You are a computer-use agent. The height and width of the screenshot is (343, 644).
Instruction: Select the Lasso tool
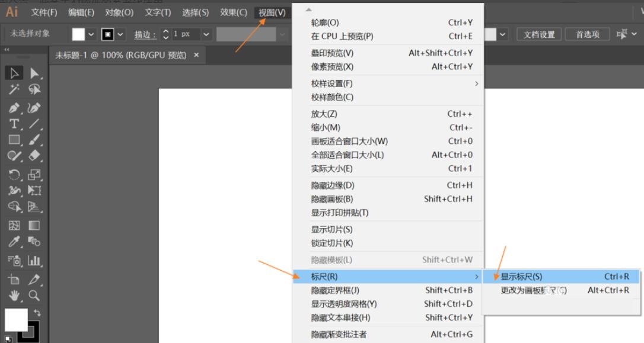tap(34, 89)
